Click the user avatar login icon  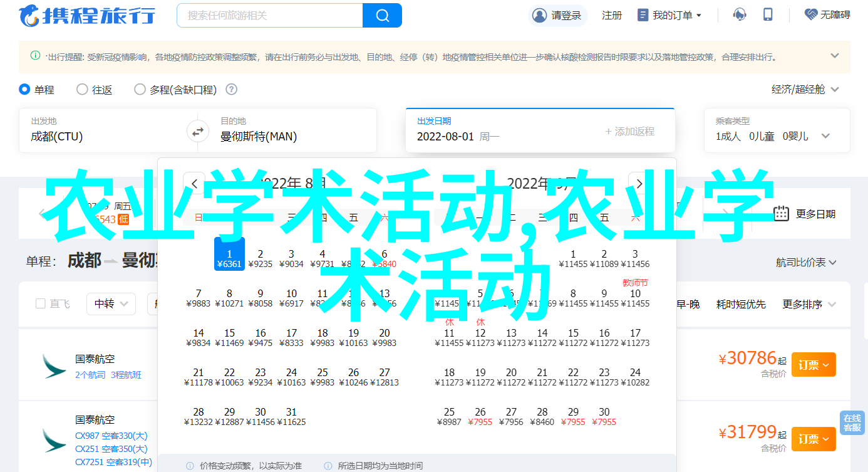pyautogui.click(x=539, y=15)
